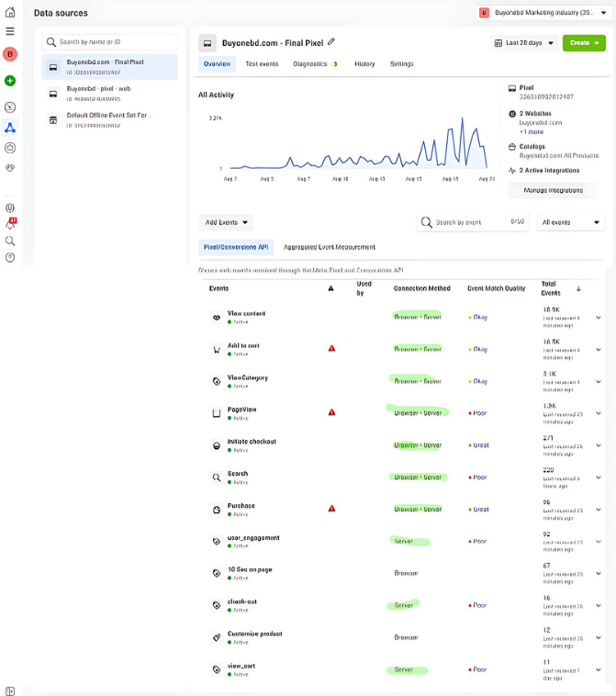Open the Add Events dropdown
This screenshot has height=696, width=616.
click(x=226, y=222)
